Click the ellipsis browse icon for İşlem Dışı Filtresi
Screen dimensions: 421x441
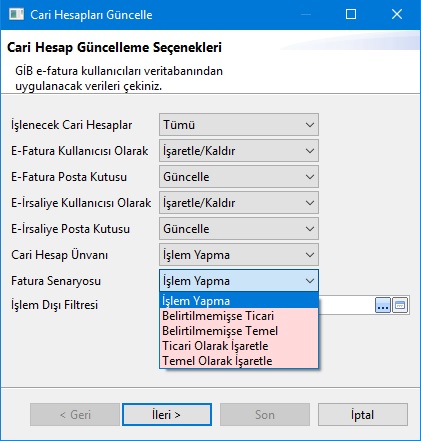click(x=383, y=305)
